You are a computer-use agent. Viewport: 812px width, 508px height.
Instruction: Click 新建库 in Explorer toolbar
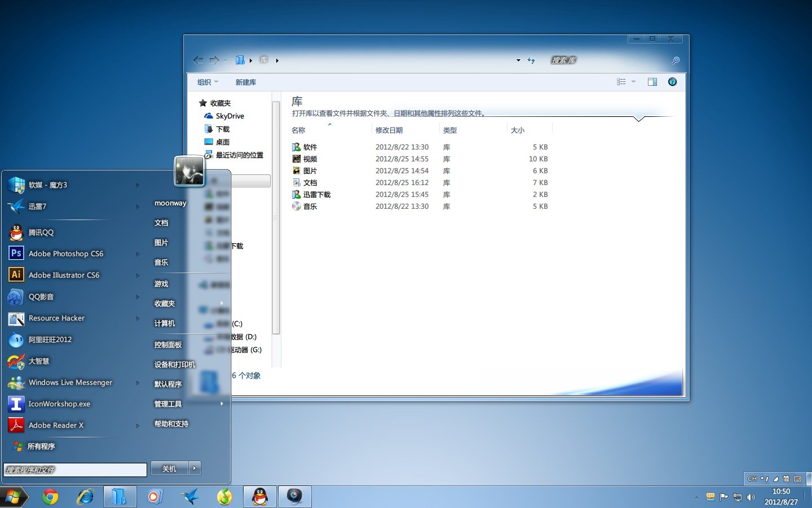point(246,82)
